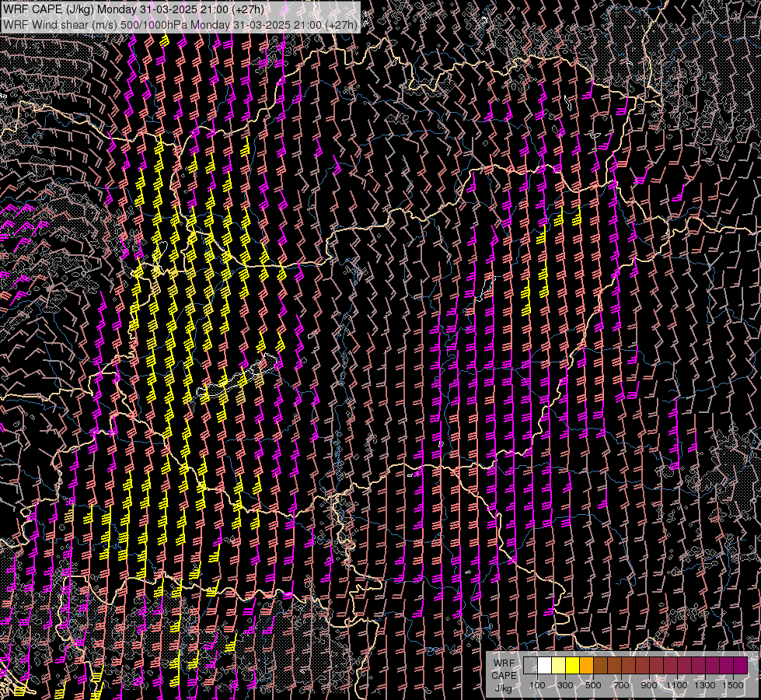Click the last purple swatch above 1500
The image size is (761, 700).
[741, 665]
